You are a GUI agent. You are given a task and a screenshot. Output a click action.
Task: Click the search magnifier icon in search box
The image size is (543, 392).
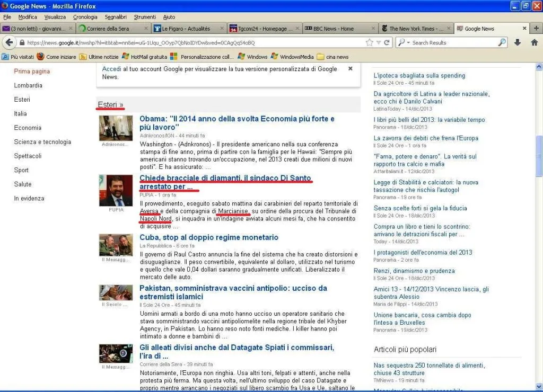pyautogui.click(x=502, y=43)
